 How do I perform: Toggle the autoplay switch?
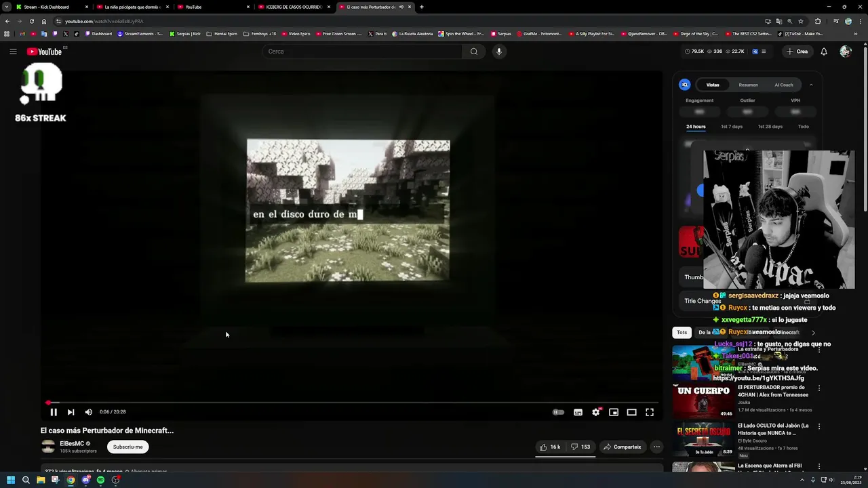tap(558, 412)
